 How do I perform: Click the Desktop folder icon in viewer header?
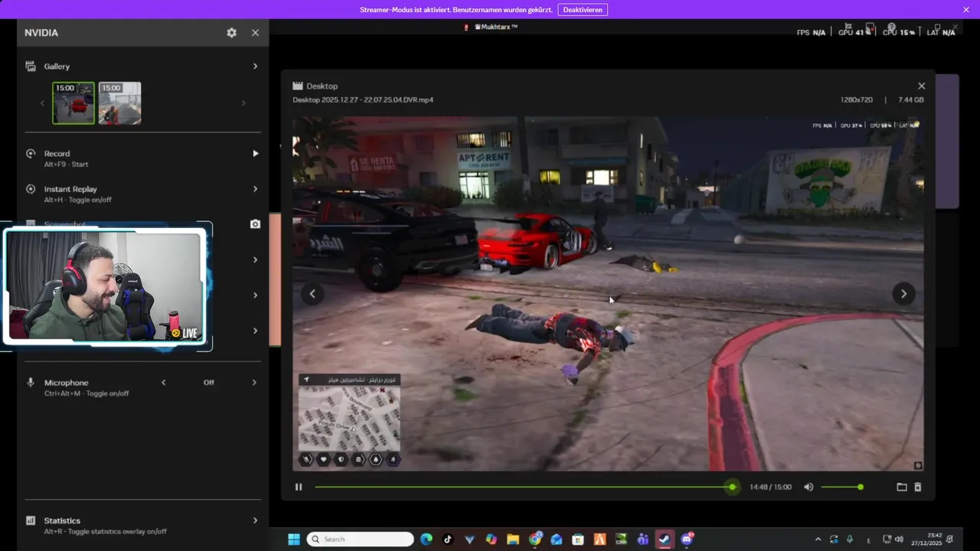(298, 86)
